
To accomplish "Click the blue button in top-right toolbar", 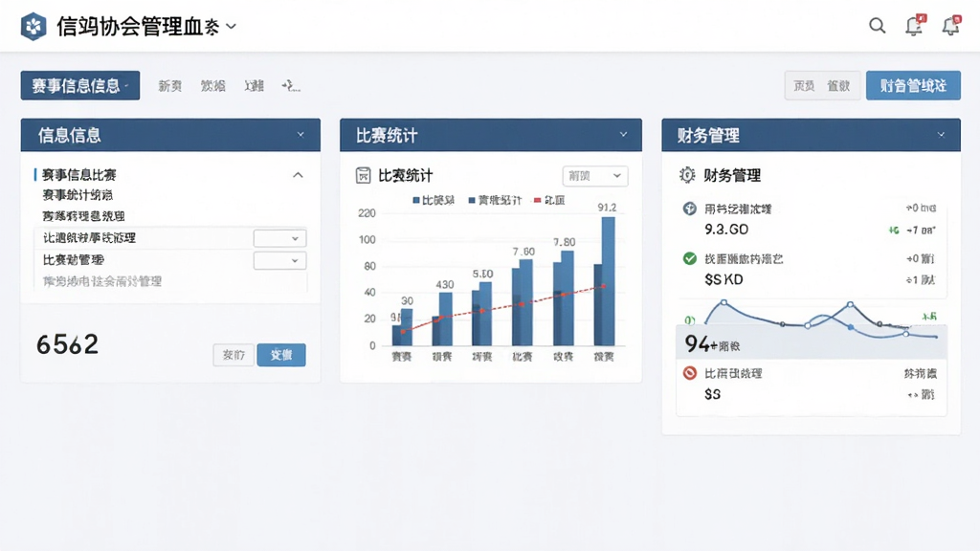I will (x=913, y=85).
